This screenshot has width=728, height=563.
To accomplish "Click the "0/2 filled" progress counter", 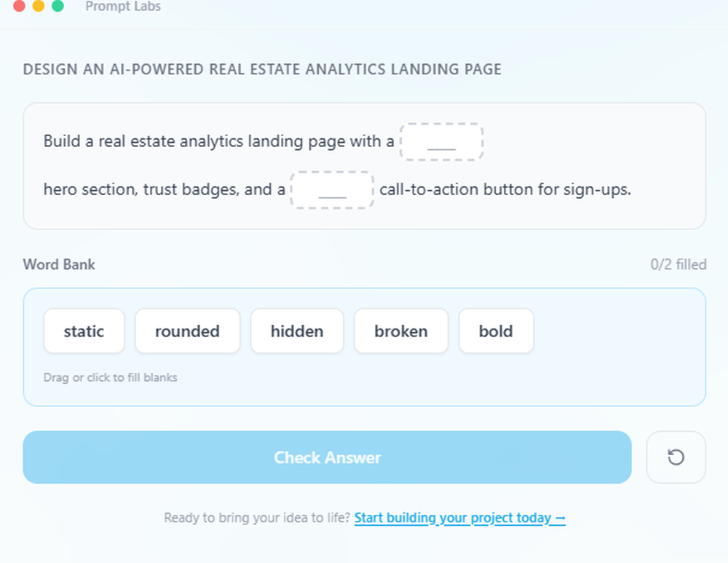I will [x=678, y=264].
